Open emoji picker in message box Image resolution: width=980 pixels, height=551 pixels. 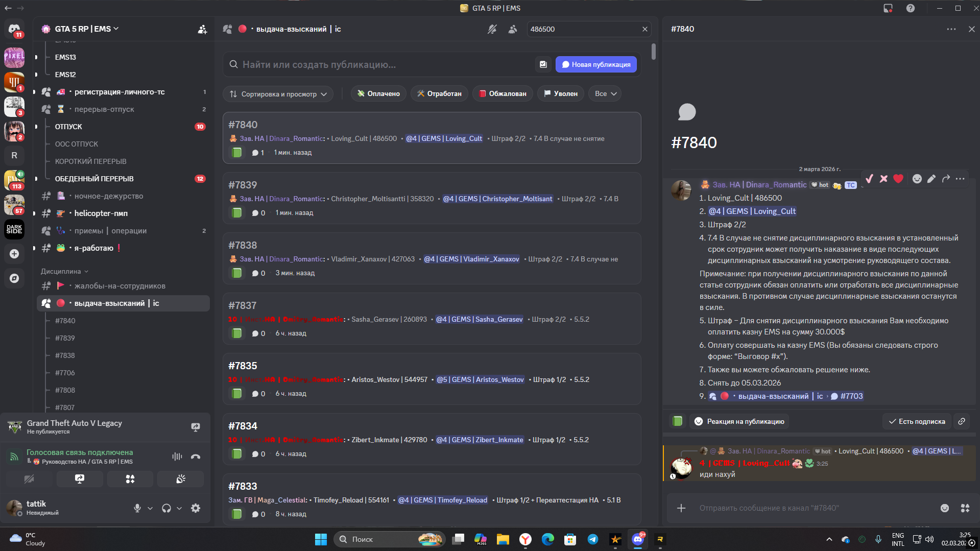point(945,508)
